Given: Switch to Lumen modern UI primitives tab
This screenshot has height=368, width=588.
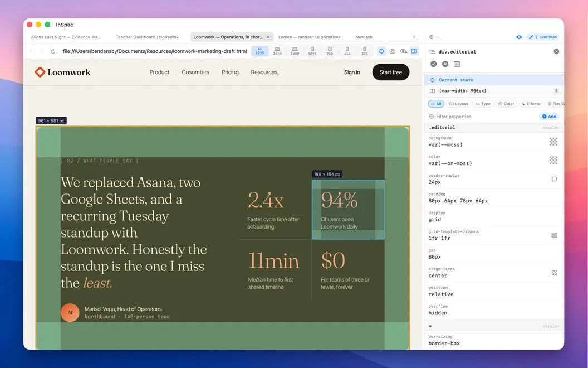Looking at the screenshot, I should pyautogui.click(x=310, y=37).
